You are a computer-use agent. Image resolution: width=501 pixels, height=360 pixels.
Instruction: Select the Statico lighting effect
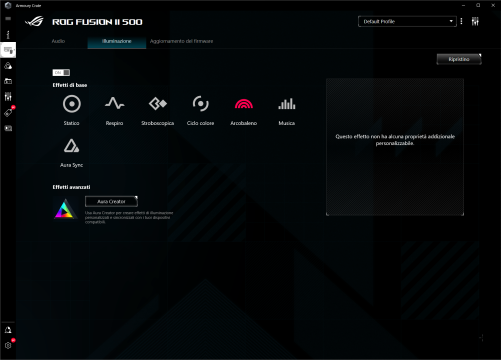pyautogui.click(x=72, y=110)
